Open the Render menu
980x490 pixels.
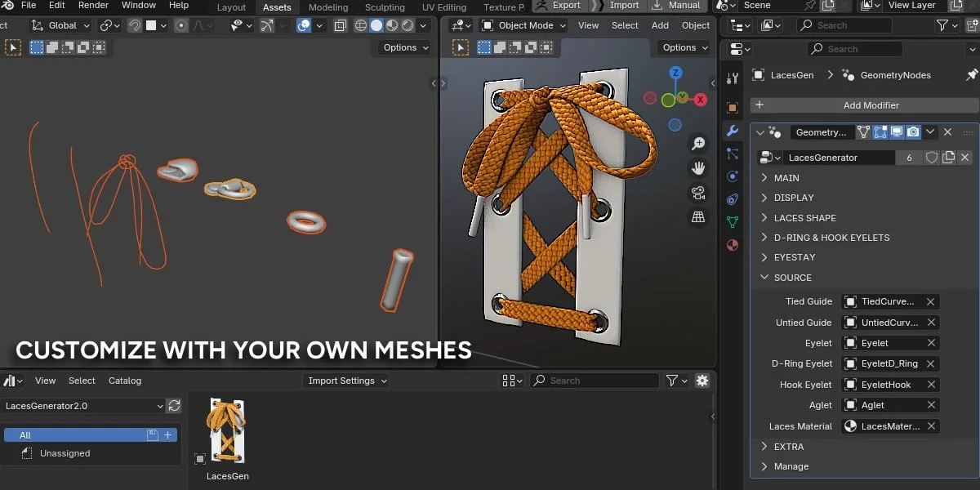click(x=92, y=6)
